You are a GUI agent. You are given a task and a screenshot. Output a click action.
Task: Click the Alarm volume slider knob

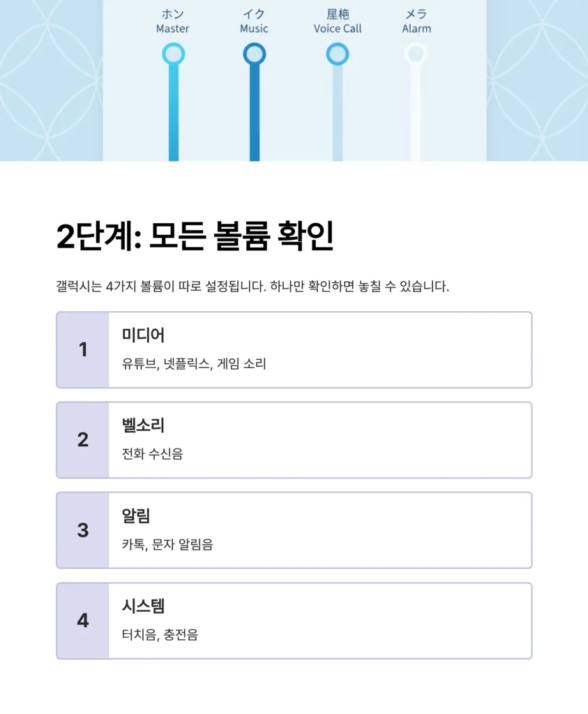click(416, 54)
